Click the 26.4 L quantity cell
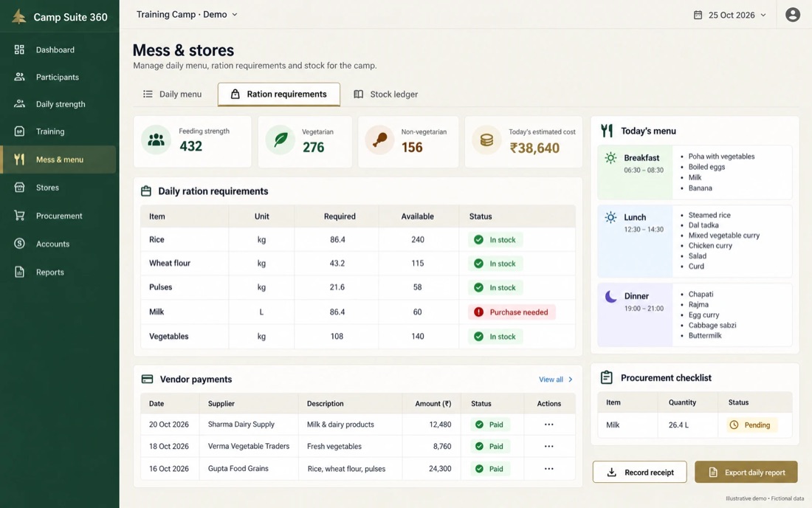This screenshot has width=812, height=508. (x=678, y=425)
